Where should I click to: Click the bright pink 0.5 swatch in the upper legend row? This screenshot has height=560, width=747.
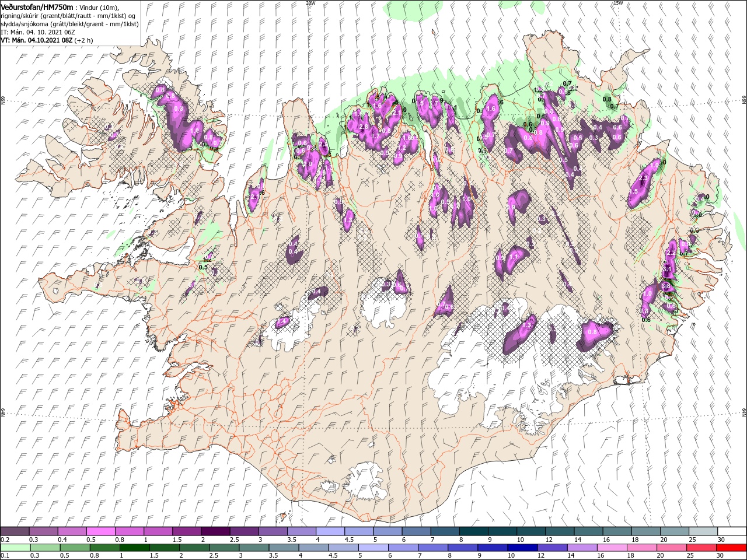click(101, 531)
